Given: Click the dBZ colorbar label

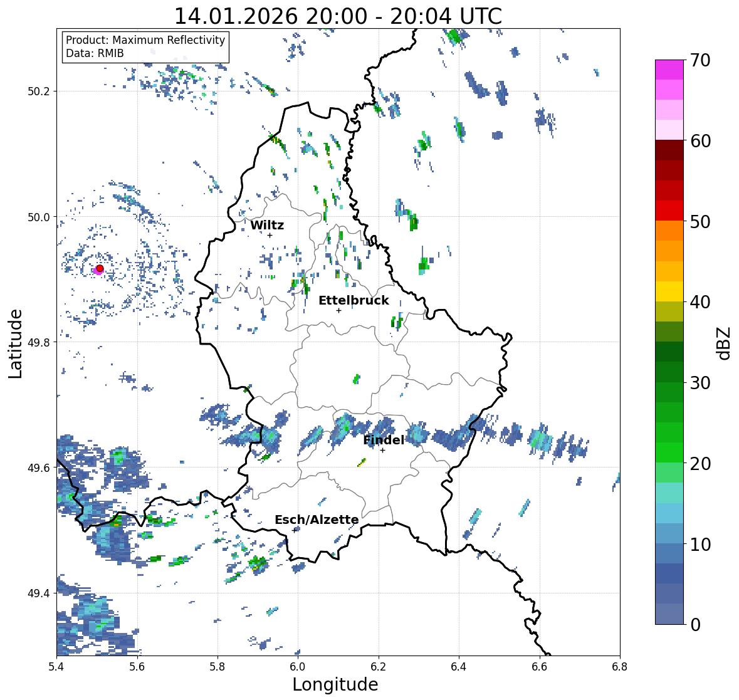Looking at the screenshot, I should tap(724, 343).
